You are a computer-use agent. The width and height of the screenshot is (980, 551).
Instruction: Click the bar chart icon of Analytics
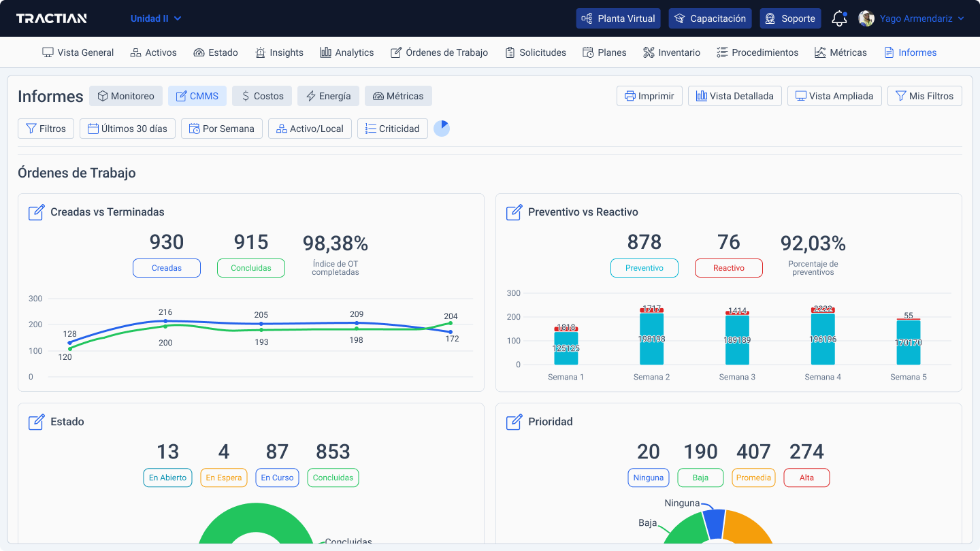325,52
